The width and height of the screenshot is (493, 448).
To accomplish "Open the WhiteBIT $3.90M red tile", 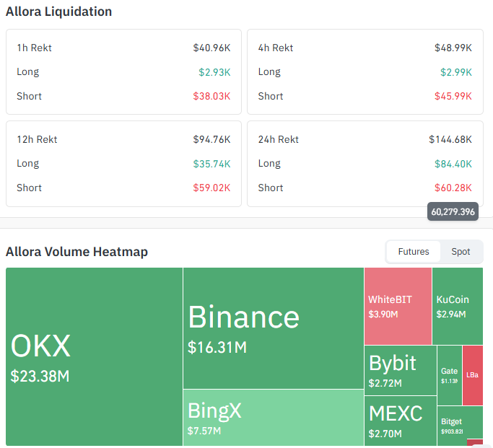I will [x=398, y=306].
